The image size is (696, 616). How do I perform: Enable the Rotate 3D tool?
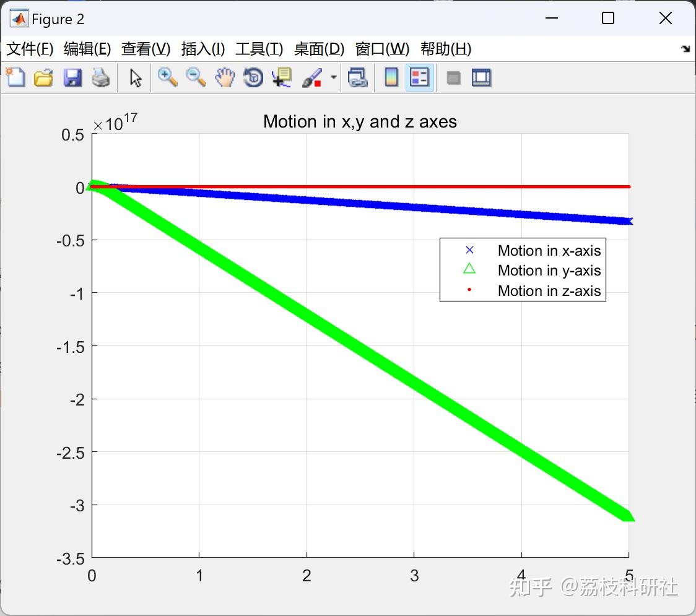(253, 78)
